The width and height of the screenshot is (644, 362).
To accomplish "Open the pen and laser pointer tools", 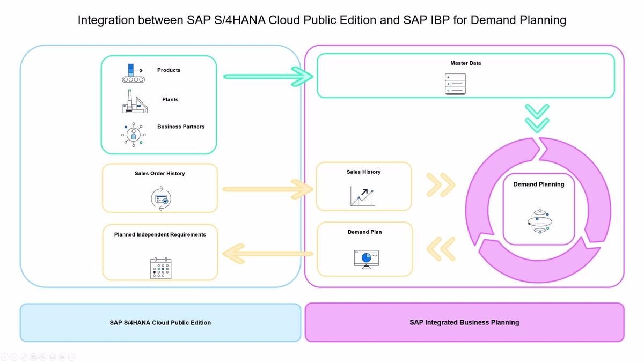I will 24,357.
